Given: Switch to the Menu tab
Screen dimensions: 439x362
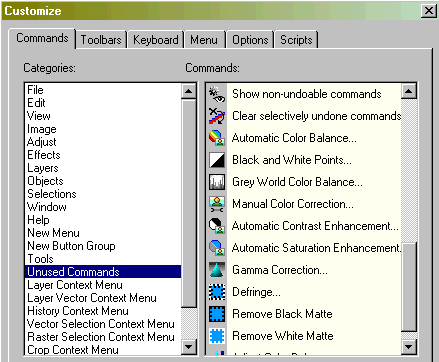Looking at the screenshot, I should 204,40.
